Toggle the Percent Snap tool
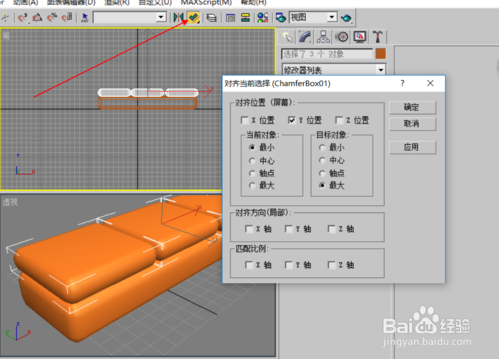 click(52, 17)
